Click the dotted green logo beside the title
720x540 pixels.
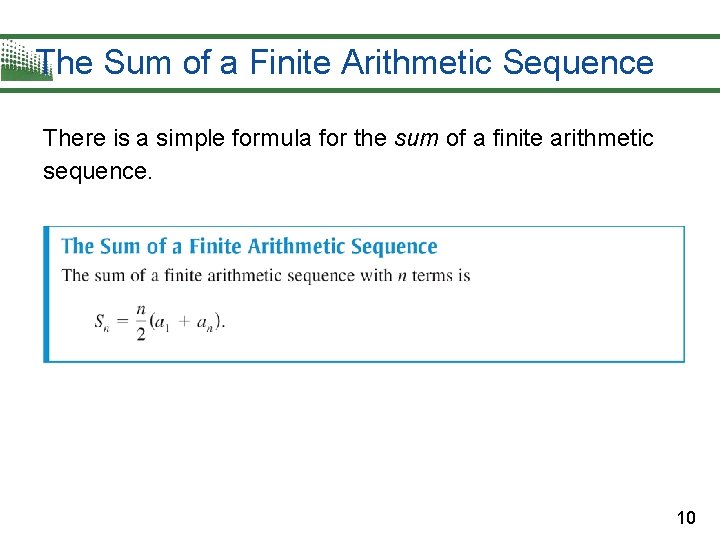click(x=20, y=62)
